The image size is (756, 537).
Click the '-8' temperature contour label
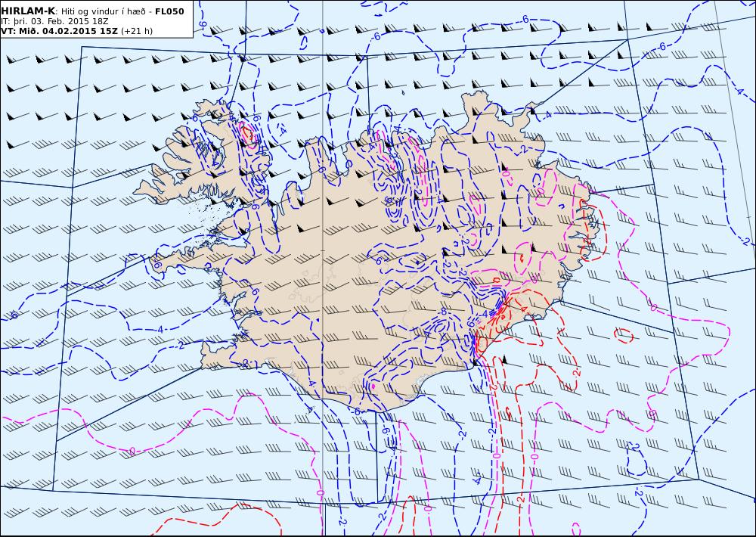[442, 312]
